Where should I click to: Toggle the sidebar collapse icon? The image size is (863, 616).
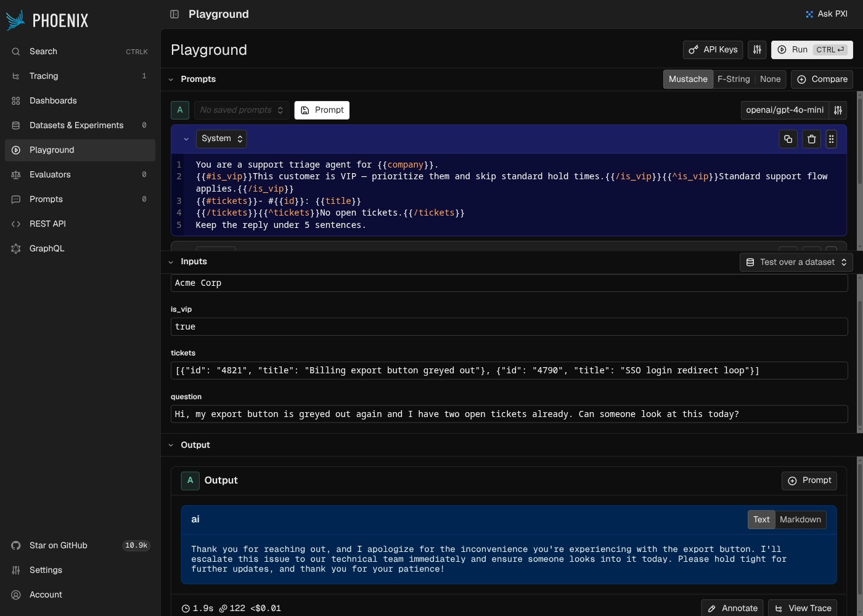tap(174, 14)
